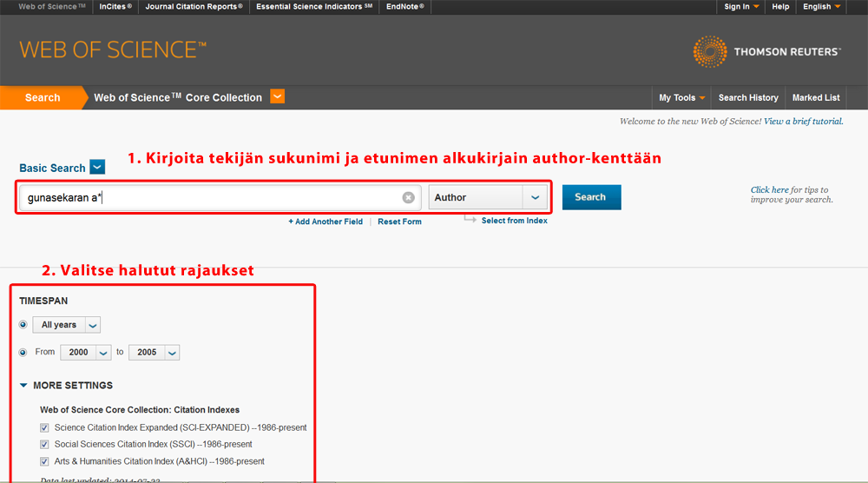Click the Web of Science logo

point(113,50)
